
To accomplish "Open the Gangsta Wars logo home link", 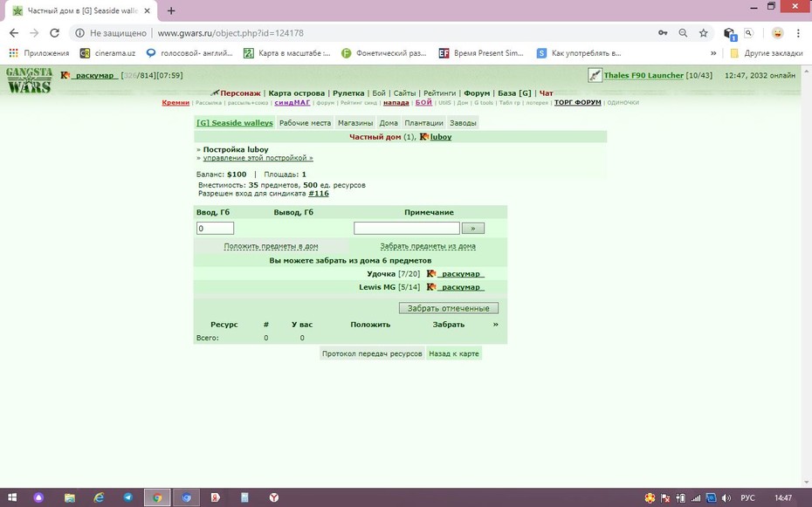I will tap(29, 80).
